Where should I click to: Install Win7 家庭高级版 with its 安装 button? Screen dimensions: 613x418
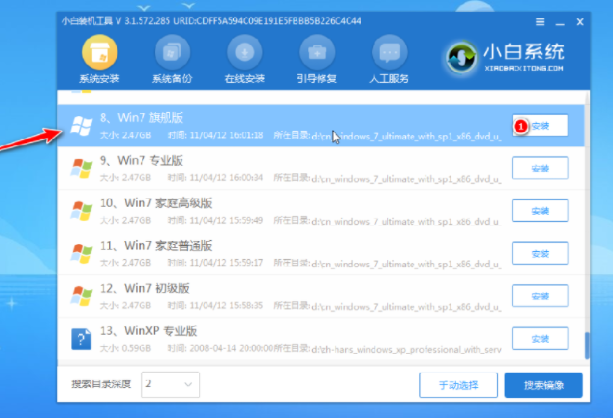540,211
